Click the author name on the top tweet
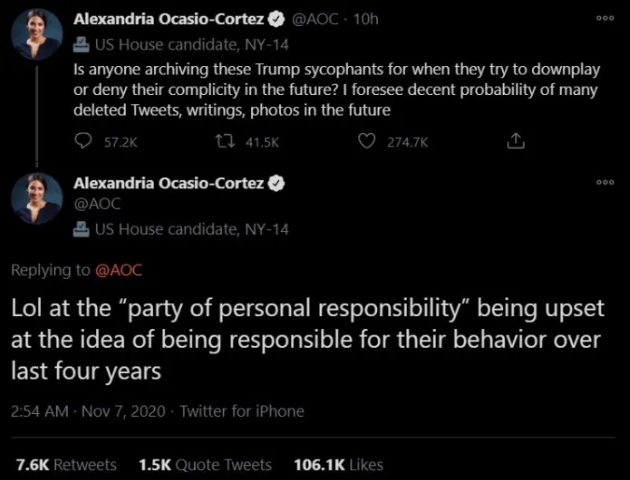 (x=168, y=20)
